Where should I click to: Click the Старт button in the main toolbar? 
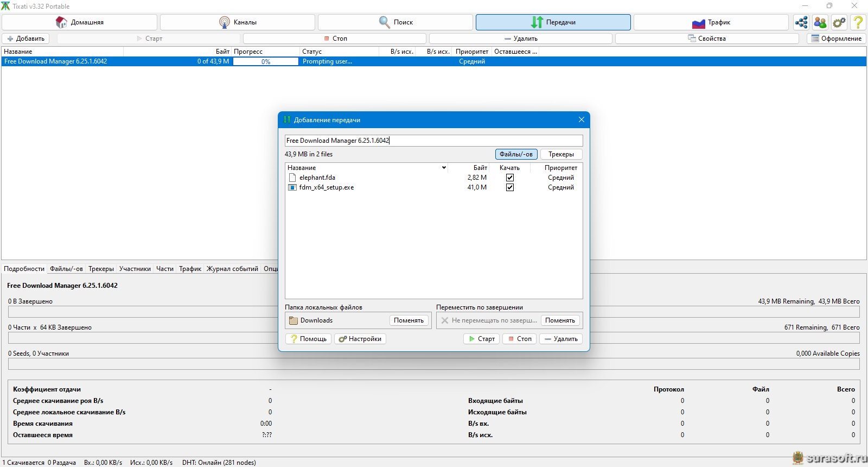(149, 39)
